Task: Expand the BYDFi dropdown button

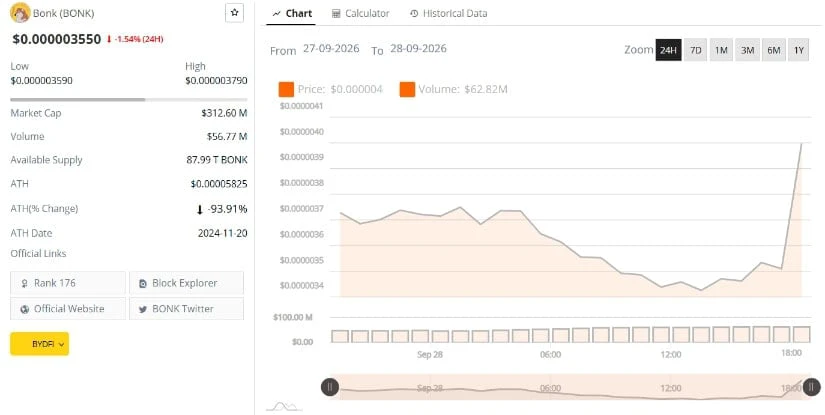Action: (39, 344)
